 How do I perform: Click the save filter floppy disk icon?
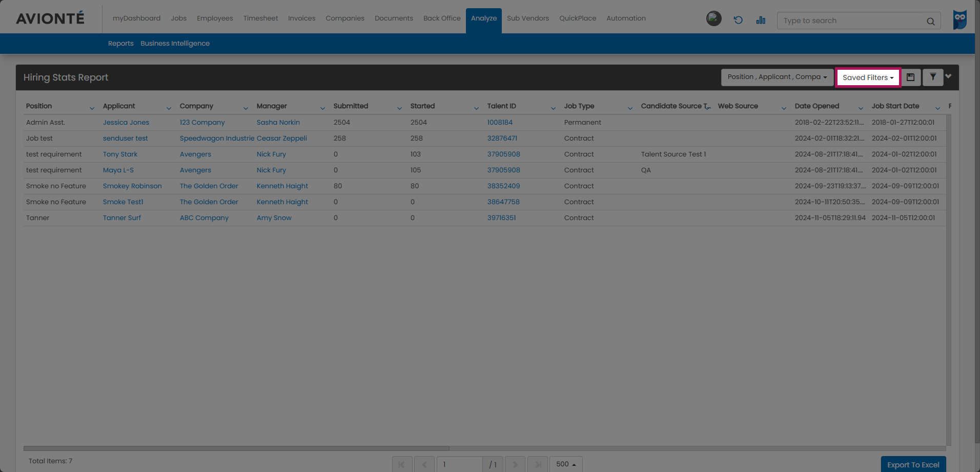(910, 77)
